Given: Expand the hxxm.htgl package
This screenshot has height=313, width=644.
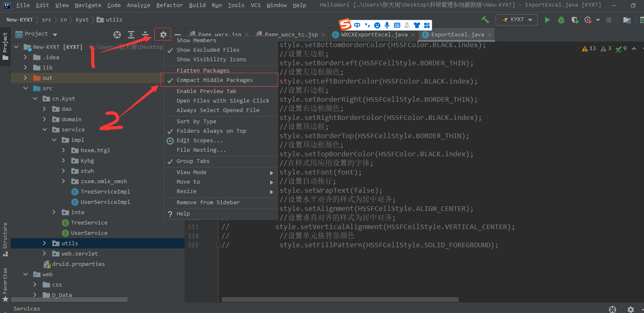Looking at the screenshot, I should (63, 150).
